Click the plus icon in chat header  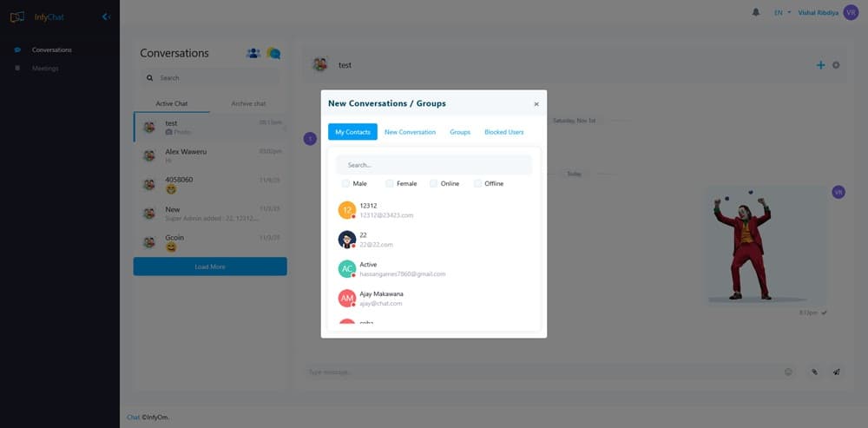tap(820, 65)
